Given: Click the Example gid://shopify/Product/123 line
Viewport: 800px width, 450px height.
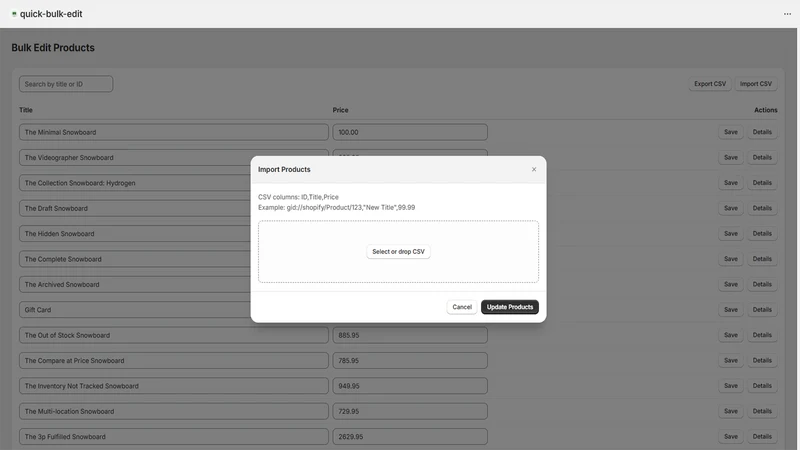Looking at the screenshot, I should pyautogui.click(x=336, y=208).
